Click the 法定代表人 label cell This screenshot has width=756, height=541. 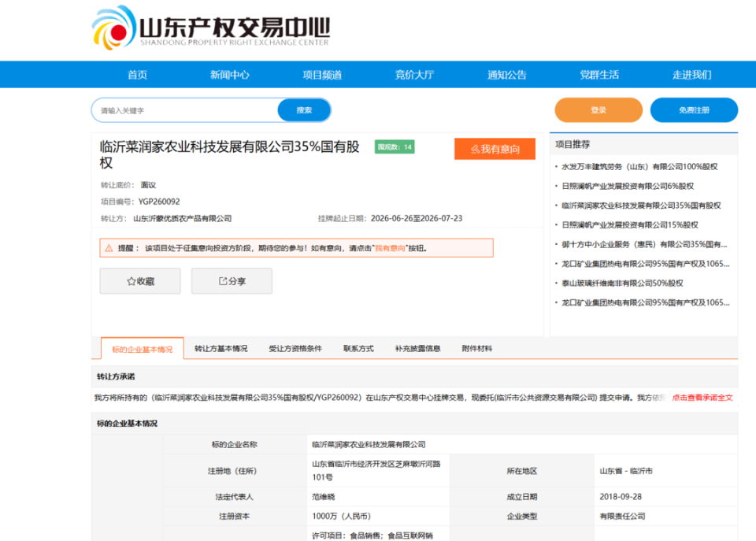click(235, 497)
